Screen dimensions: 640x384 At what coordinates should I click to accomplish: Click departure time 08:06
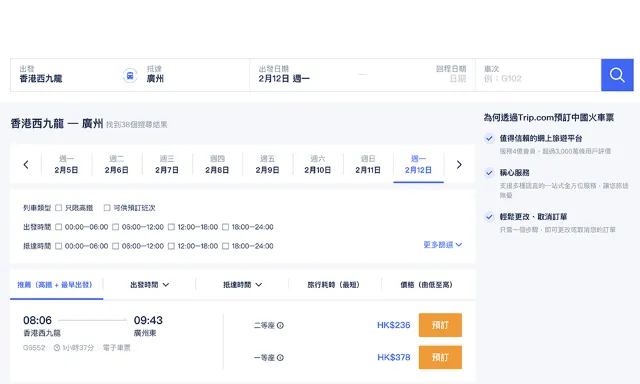pyautogui.click(x=37, y=320)
